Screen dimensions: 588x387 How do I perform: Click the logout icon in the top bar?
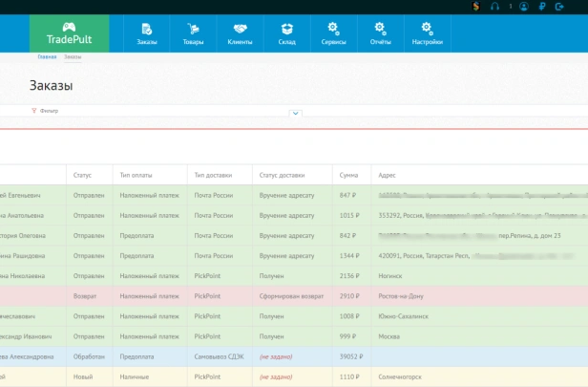click(559, 7)
